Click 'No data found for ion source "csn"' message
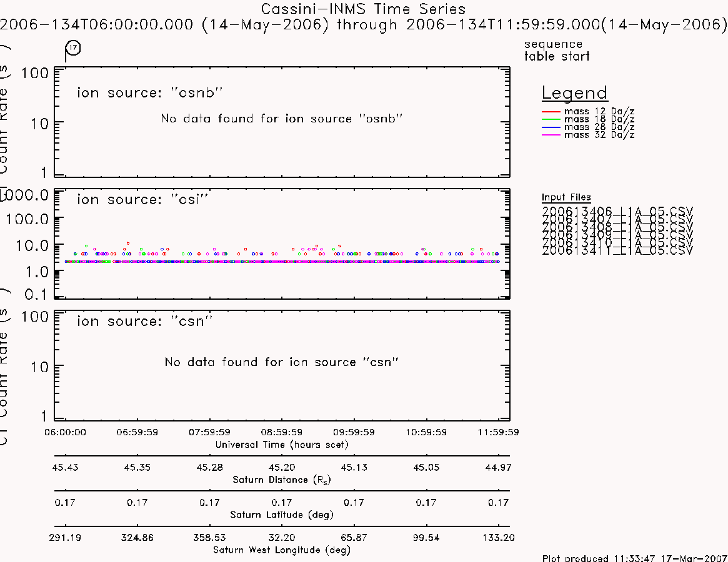The image size is (728, 562). click(281, 362)
